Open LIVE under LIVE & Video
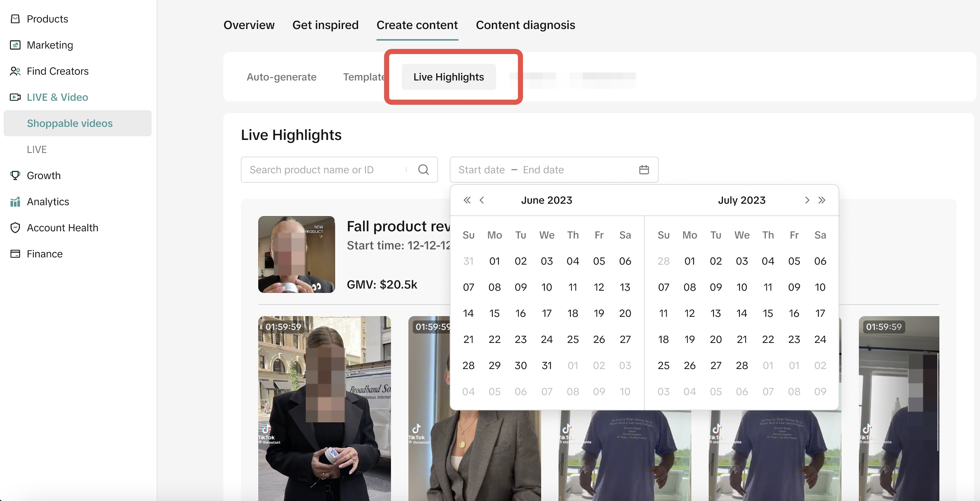The height and width of the screenshot is (501, 980). point(37,149)
